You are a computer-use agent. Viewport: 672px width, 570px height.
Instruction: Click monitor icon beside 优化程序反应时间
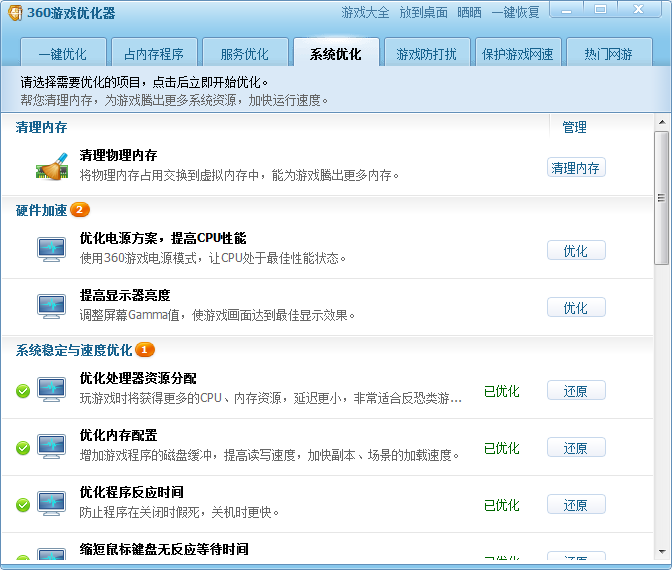[51, 504]
